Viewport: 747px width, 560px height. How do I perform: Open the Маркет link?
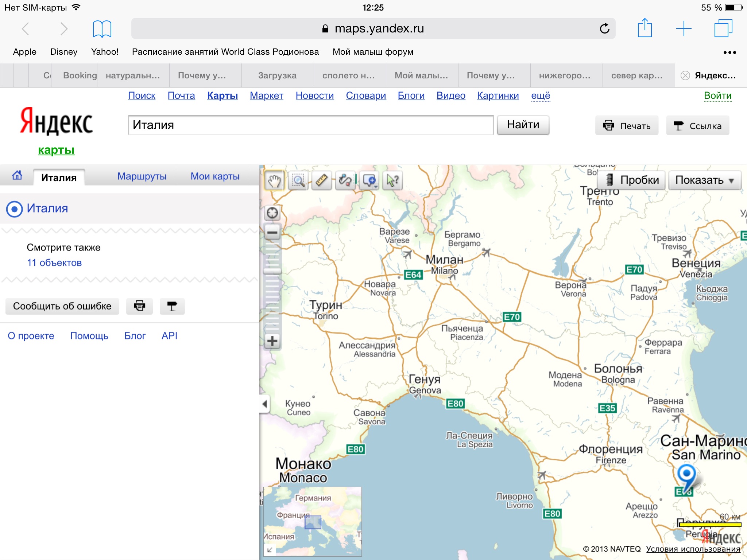click(x=267, y=96)
